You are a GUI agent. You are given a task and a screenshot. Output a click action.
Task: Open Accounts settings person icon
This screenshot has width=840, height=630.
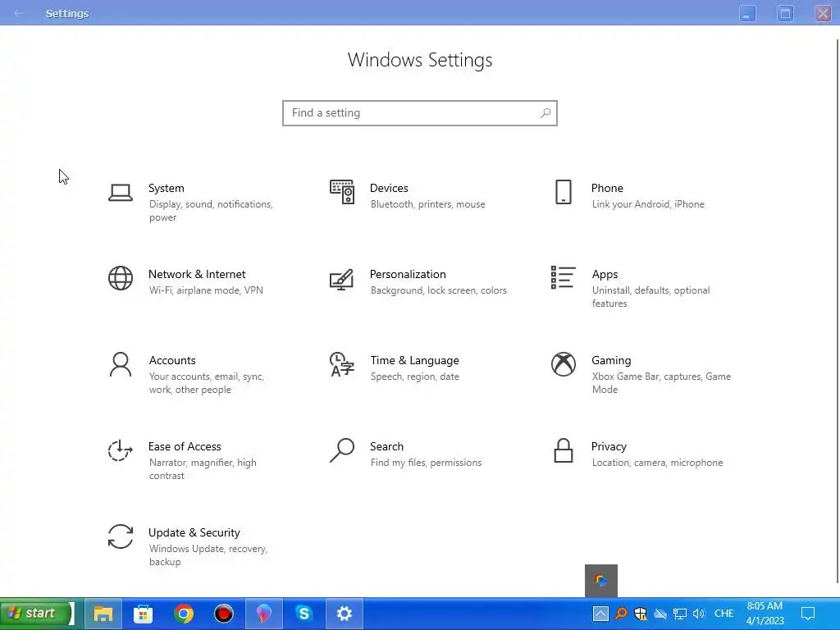(121, 364)
